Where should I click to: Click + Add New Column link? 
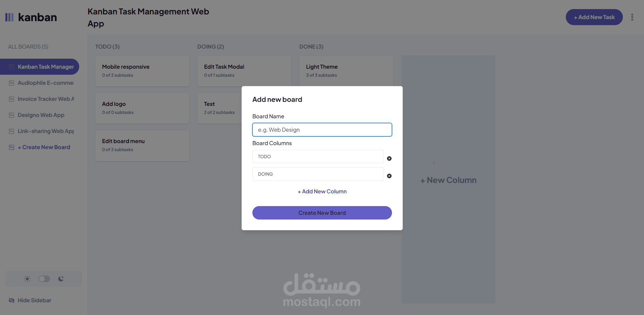coord(322,191)
